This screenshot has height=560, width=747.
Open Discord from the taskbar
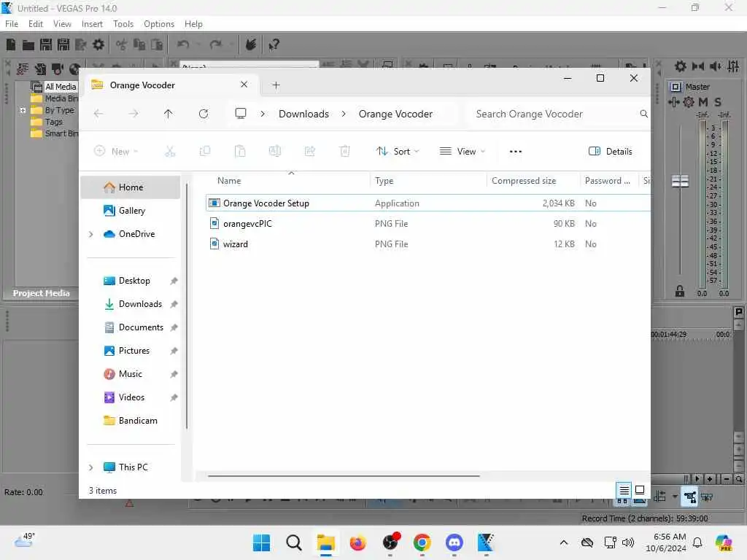(x=454, y=542)
